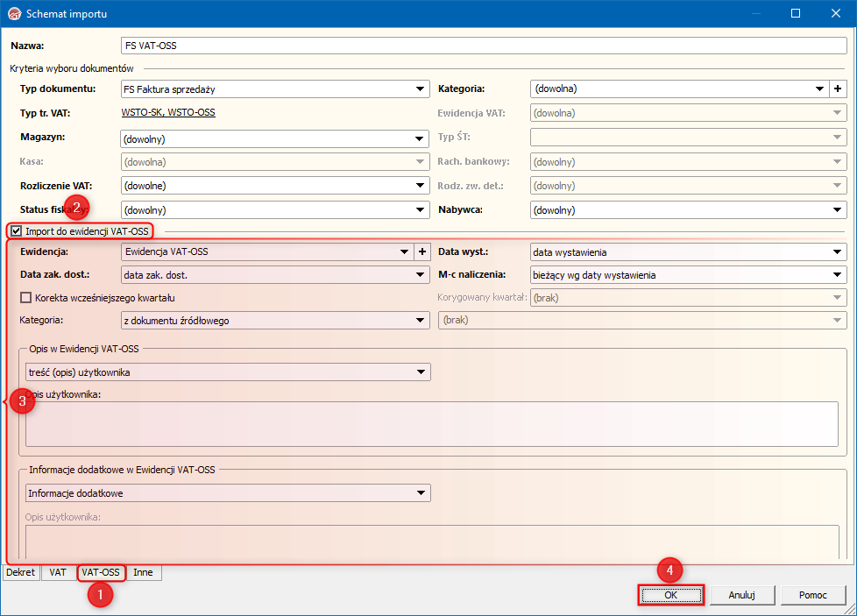The image size is (857, 616).
Task: Confirm with the OK button
Action: point(670,595)
